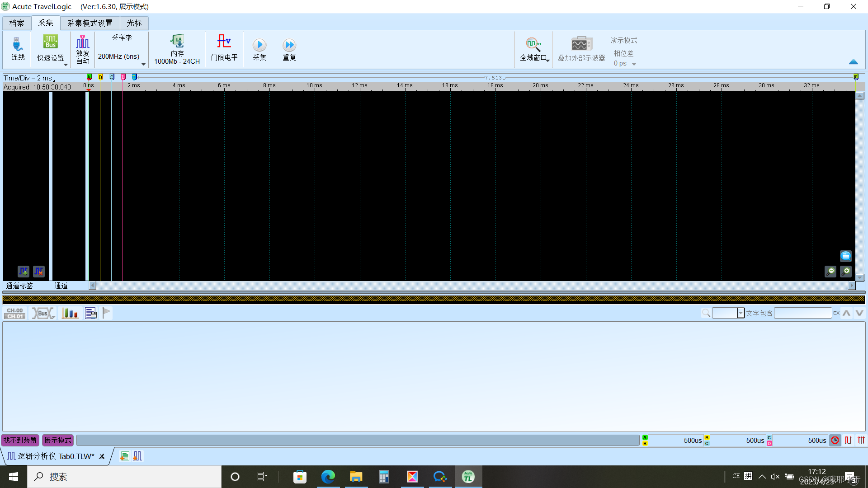The image size is (868, 488).
Task: Switch to the 档案 file tab
Action: pos(17,23)
